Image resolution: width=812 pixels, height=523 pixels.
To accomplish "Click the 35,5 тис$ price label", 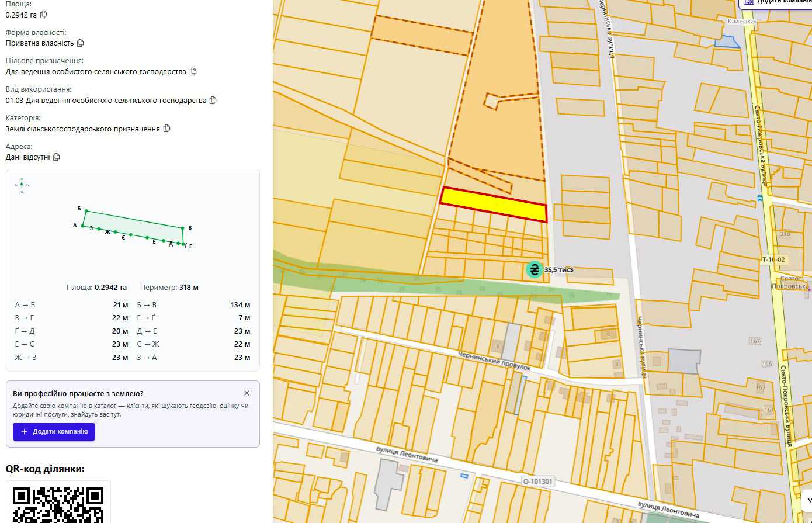I will pyautogui.click(x=559, y=270).
